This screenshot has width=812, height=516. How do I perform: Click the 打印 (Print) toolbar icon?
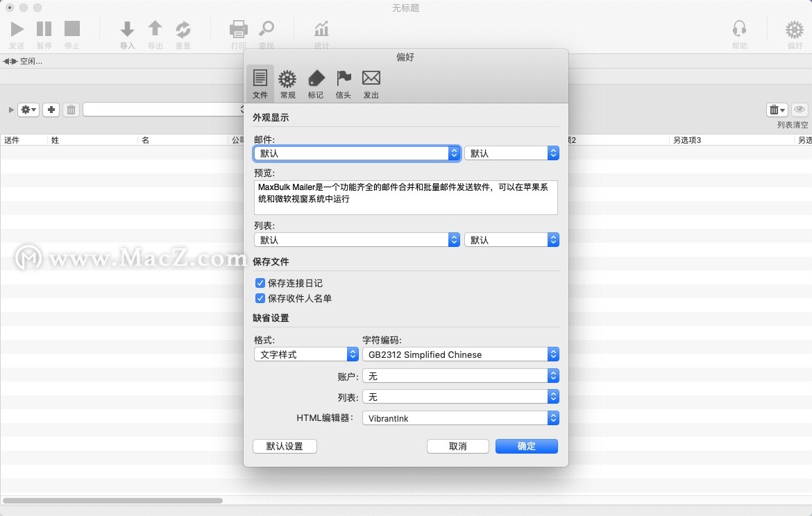click(x=238, y=29)
